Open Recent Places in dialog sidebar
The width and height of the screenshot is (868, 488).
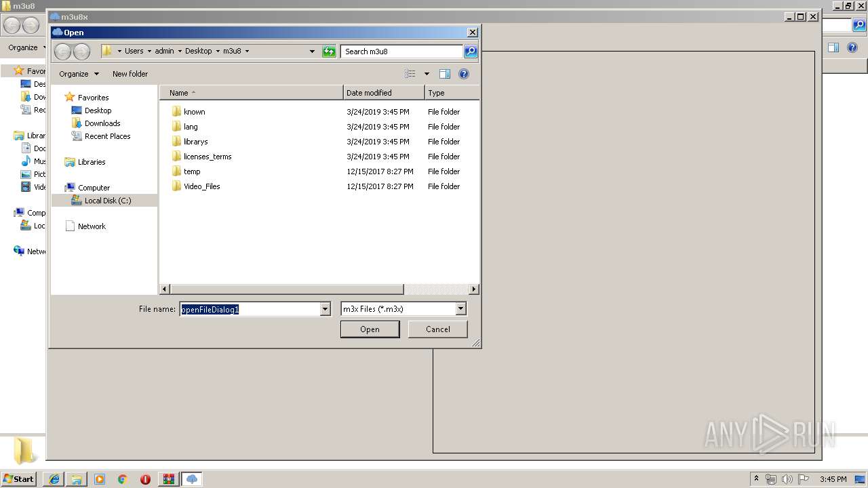coord(107,136)
